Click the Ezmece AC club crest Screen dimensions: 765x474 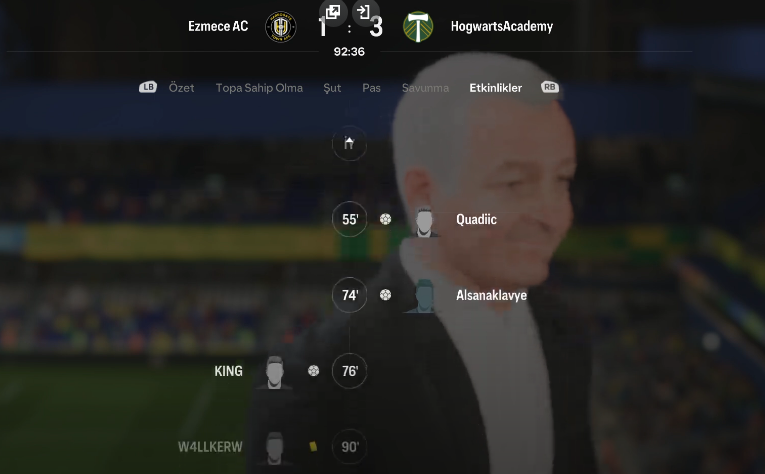coord(281,27)
